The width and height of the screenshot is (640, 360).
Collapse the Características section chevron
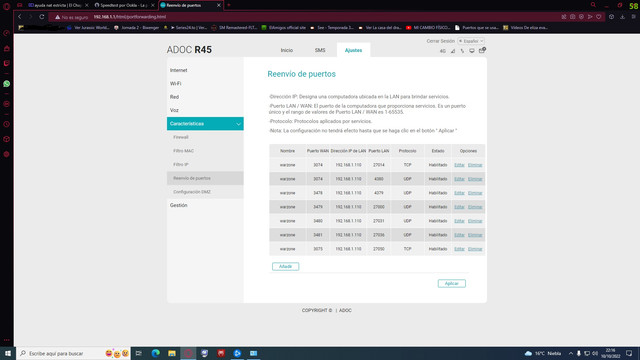[238, 124]
